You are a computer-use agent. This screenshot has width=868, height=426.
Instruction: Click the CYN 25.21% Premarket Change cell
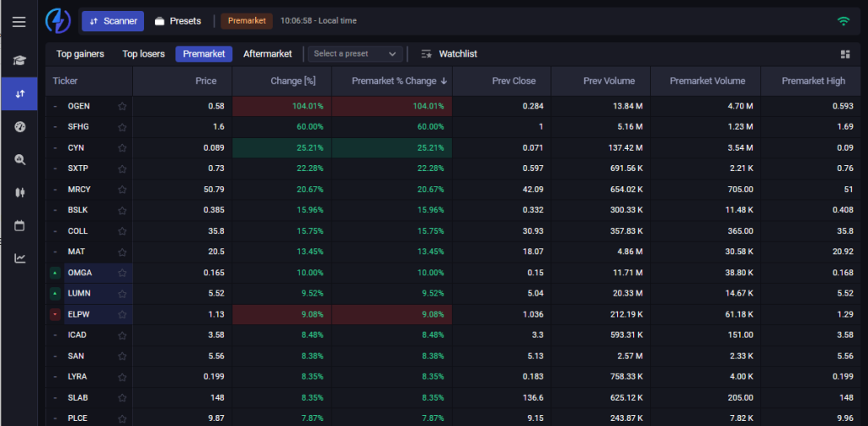[x=392, y=148]
